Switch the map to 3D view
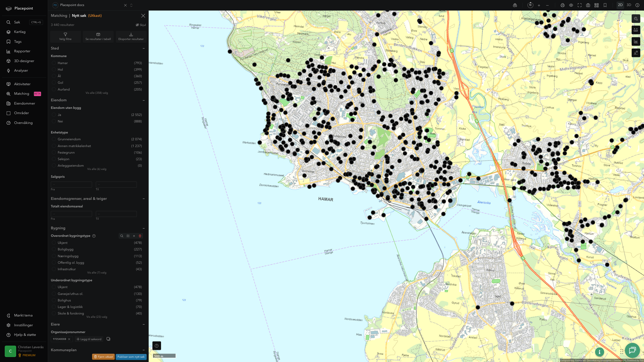This screenshot has width=644, height=362. 629,5
